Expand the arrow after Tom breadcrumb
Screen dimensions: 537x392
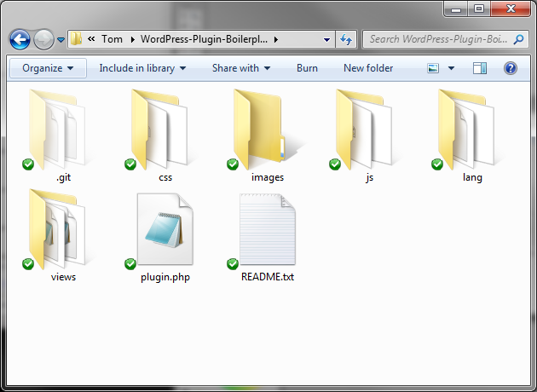[133, 40]
